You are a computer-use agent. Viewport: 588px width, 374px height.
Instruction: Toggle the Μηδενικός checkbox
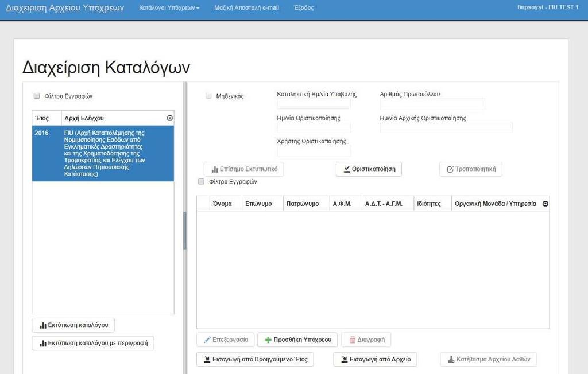point(208,96)
